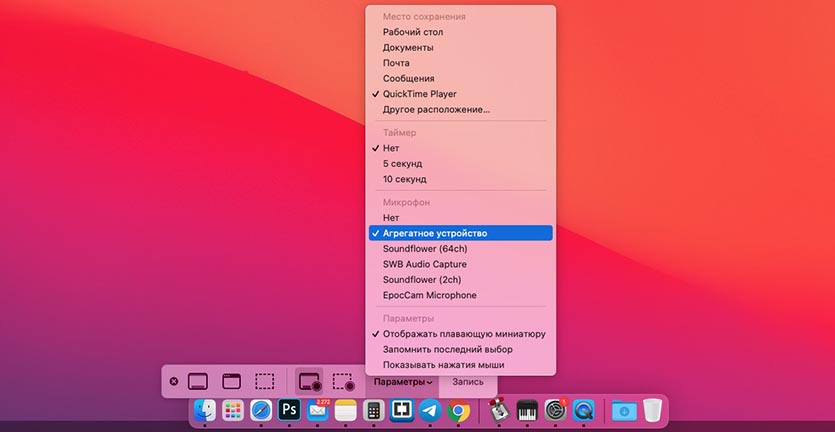Screen dimensions: 835x432
Task: Enable 'Показывать нажатия мыши' option
Action: coord(445,364)
